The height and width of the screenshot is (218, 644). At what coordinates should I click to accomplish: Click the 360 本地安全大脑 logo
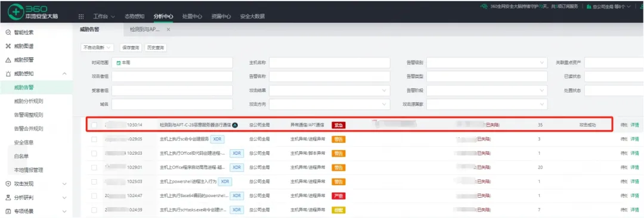point(32,11)
